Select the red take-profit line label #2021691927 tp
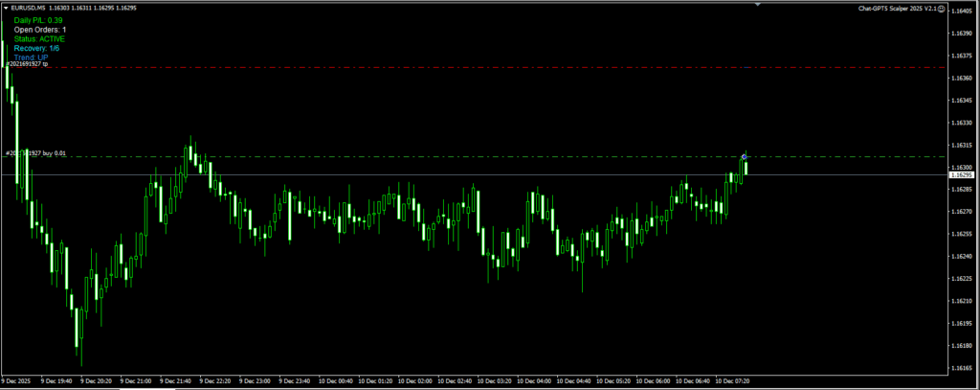The image size is (980, 390). [28, 64]
